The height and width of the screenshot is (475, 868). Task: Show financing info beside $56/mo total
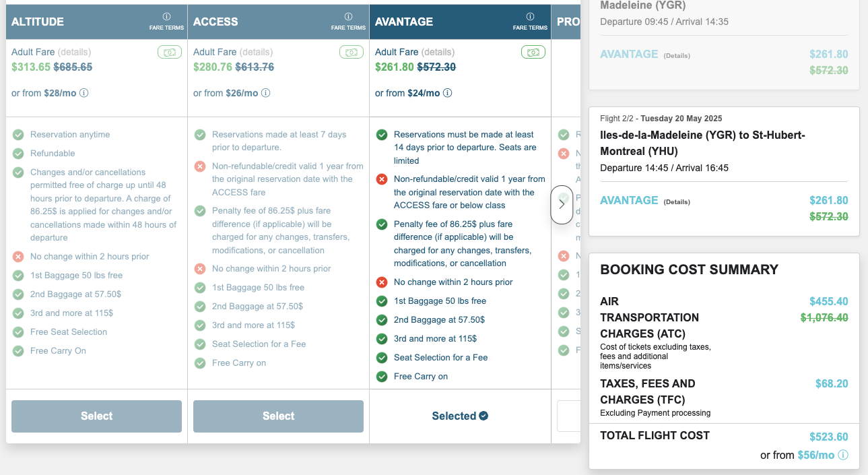click(843, 455)
